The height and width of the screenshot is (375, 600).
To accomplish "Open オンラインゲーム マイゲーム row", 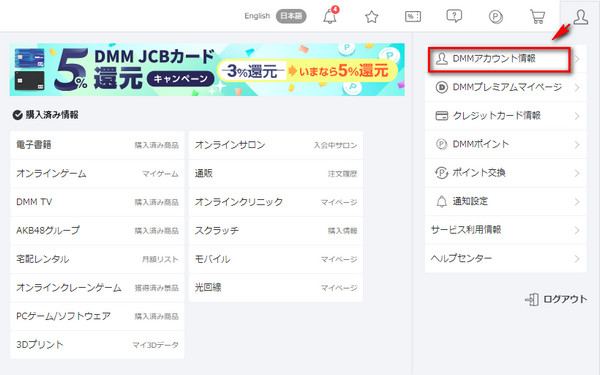I will coord(97,174).
